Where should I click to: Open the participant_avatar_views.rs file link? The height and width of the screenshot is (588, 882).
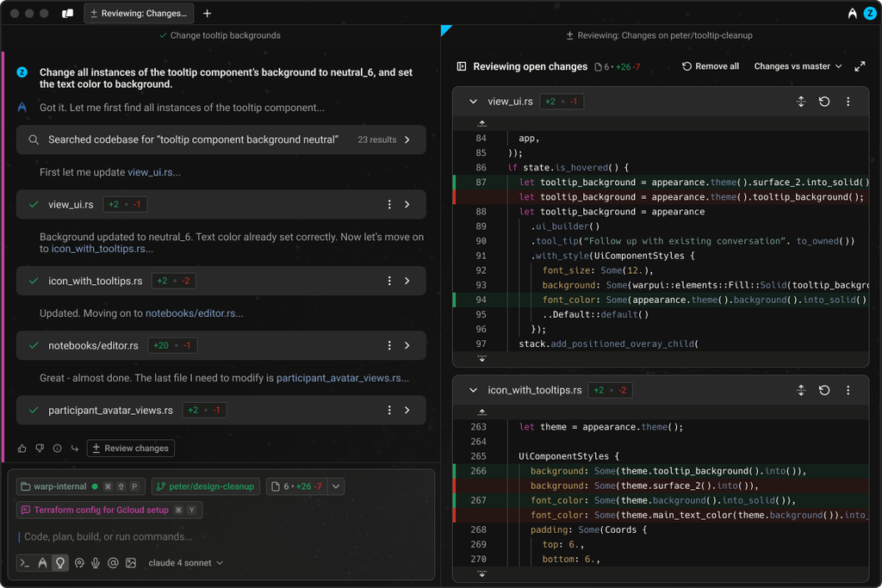tap(339, 378)
